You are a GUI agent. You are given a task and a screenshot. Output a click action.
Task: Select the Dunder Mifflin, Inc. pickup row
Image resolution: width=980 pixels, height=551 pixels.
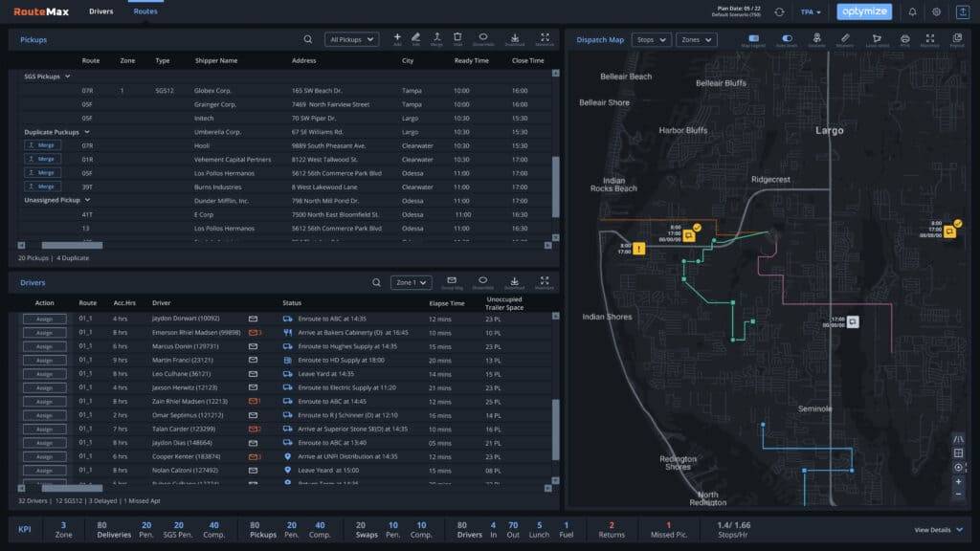[284, 201]
